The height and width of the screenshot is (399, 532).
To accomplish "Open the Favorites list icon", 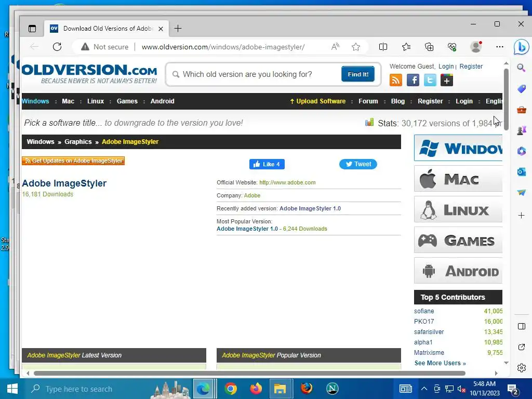I will coord(406,47).
